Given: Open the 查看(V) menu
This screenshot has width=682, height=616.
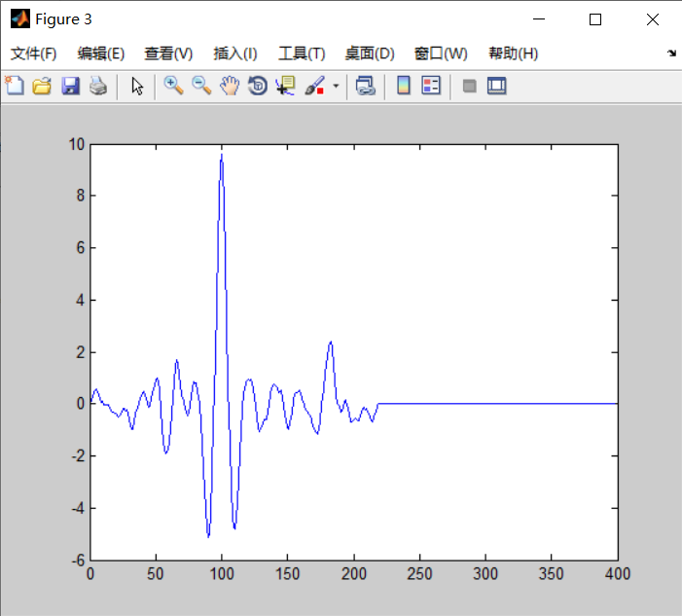Looking at the screenshot, I should coord(168,54).
